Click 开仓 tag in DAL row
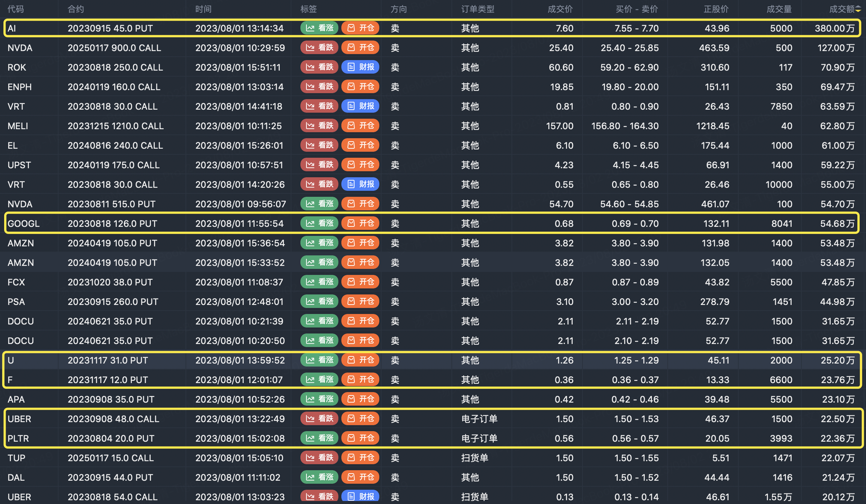Screen dimensions: 866x504 [x=360, y=477]
